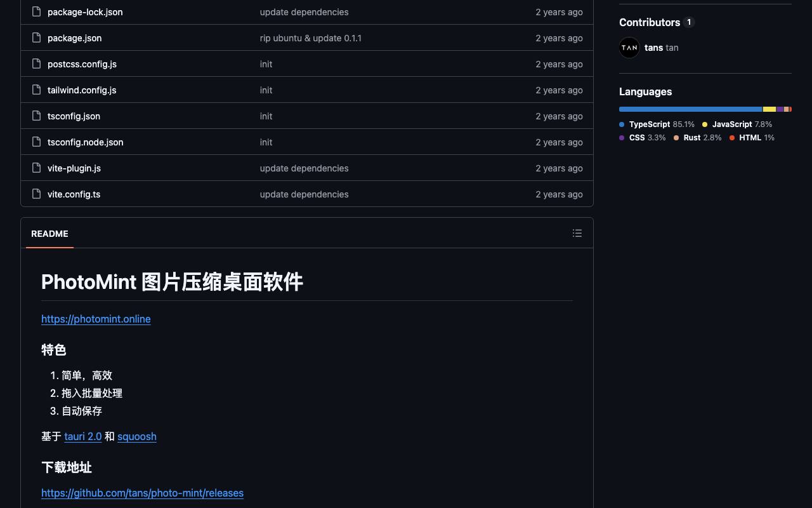Open the package-lock.json file
Viewport: 812px width, 508px height.
(85, 12)
